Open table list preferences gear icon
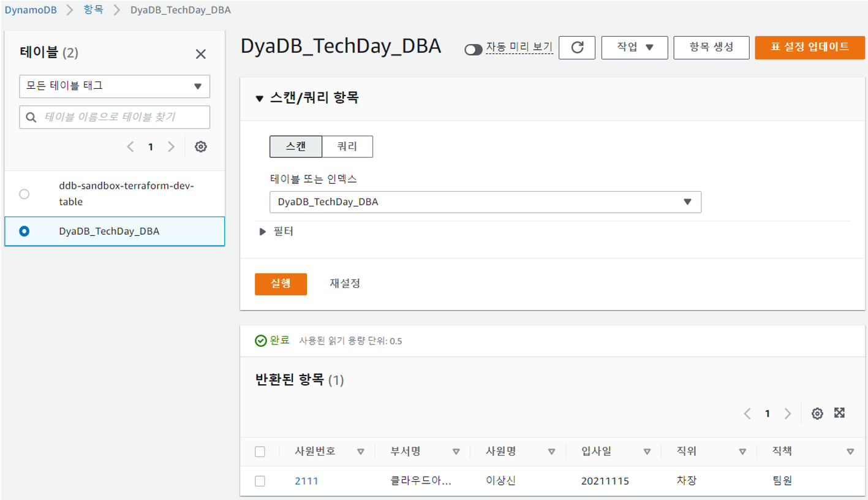This screenshot has height=500, width=868. (200, 146)
